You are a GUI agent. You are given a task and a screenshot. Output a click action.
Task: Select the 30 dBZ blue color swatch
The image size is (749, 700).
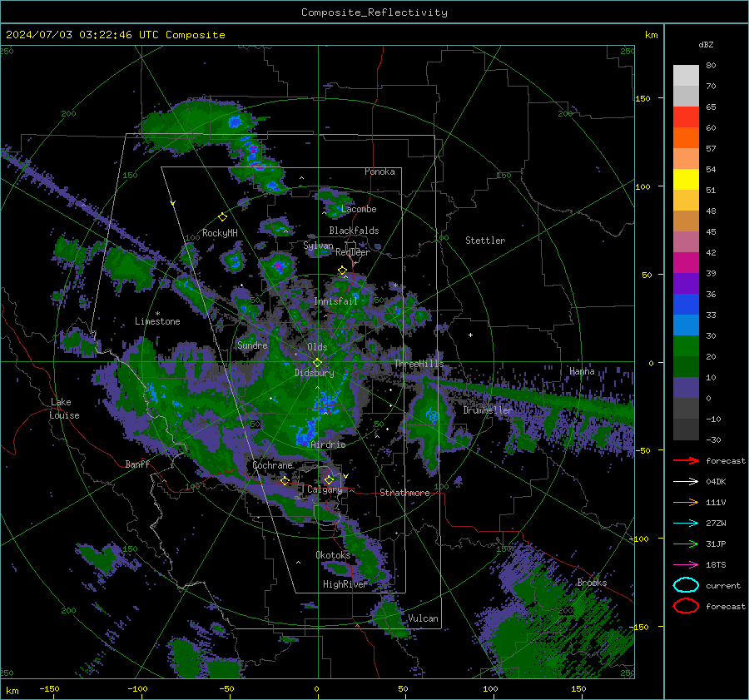pos(686,325)
